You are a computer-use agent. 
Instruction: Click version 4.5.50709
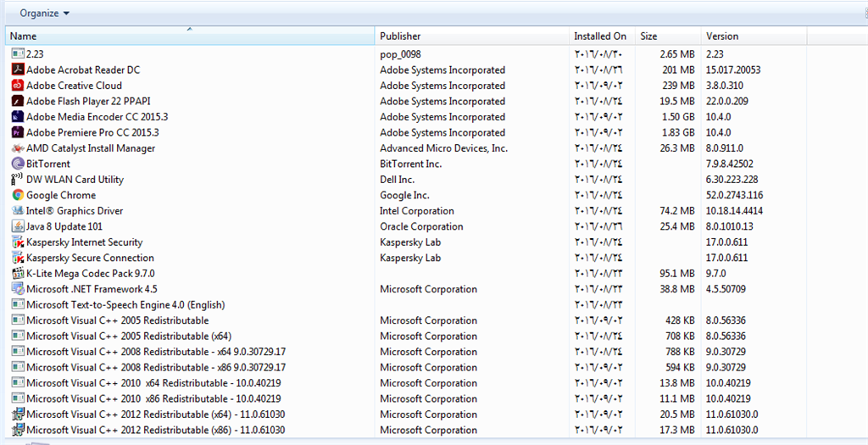[726, 289]
